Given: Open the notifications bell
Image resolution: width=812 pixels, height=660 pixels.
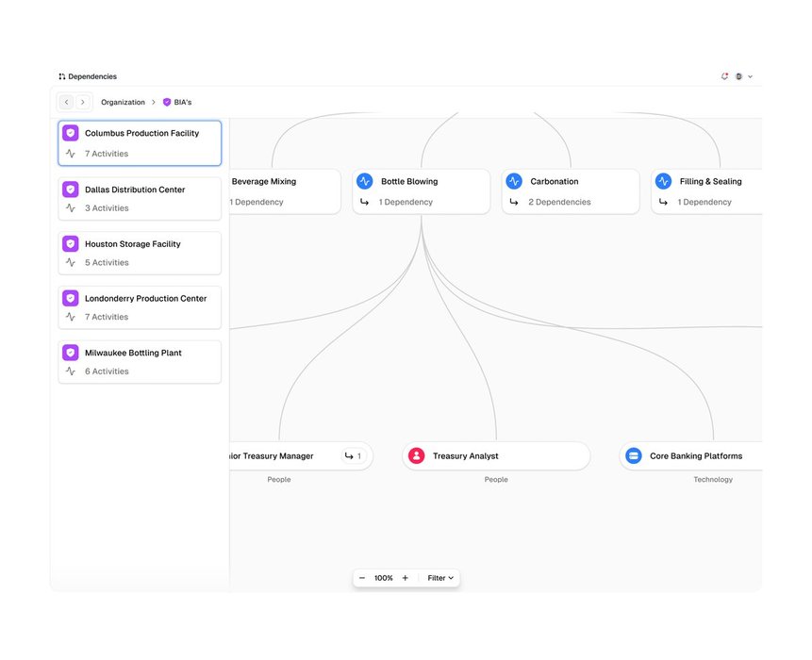Looking at the screenshot, I should (x=724, y=76).
